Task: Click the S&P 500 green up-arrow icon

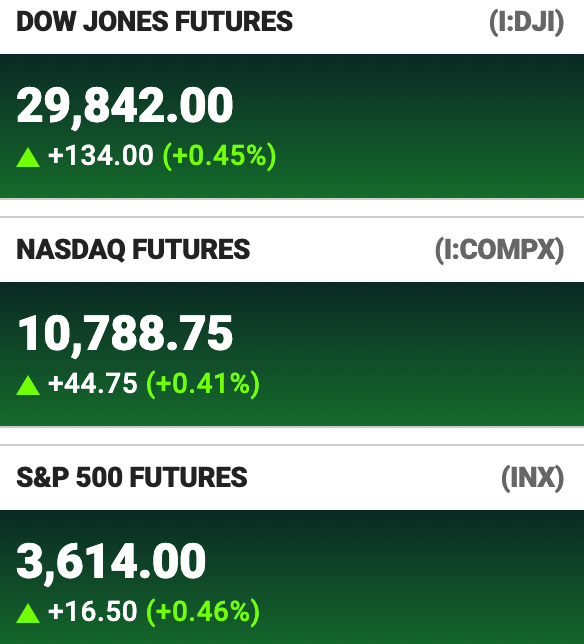Action: point(28,614)
